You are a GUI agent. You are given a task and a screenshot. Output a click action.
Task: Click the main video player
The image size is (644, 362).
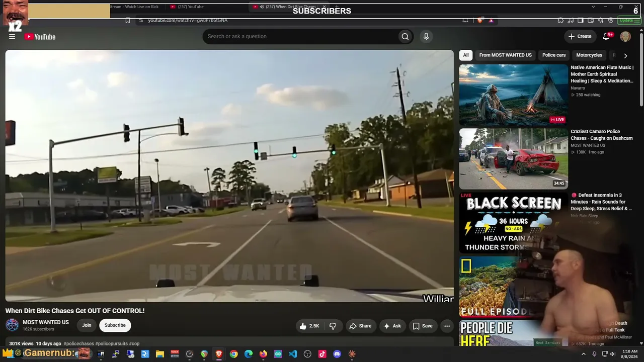pos(229,176)
